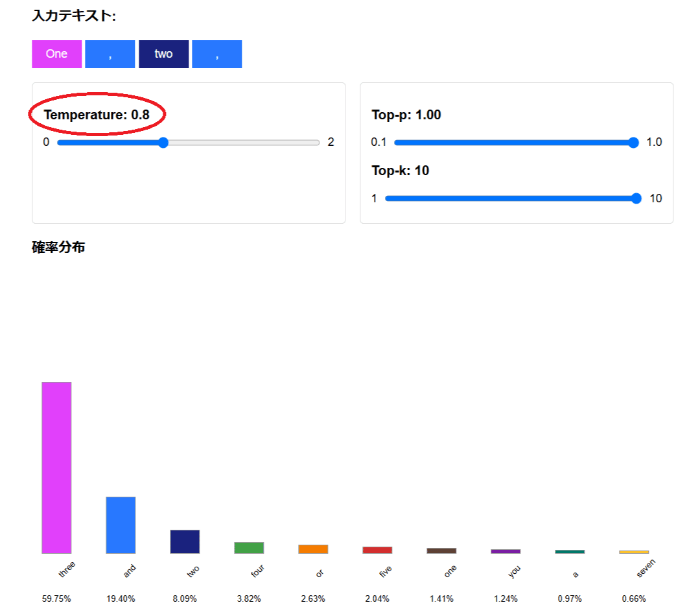The width and height of the screenshot is (700, 616).
Task: Click the Temperature slider track midpoint
Action: click(x=189, y=142)
